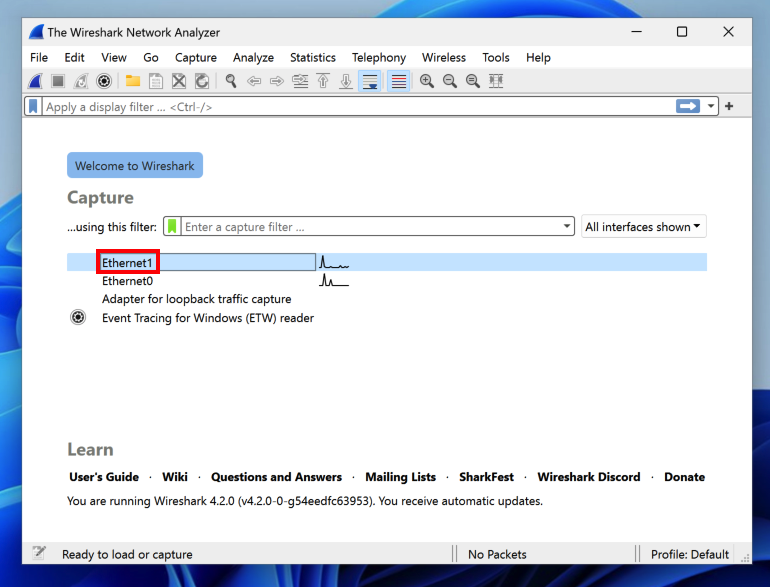Open the Edit menu
This screenshot has width=770, height=587.
pos(74,57)
